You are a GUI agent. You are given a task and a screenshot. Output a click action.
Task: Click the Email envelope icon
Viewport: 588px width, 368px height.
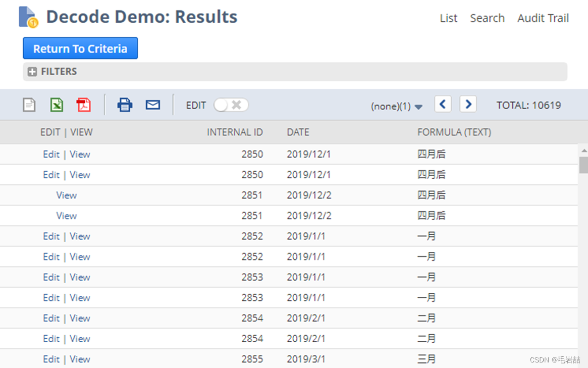click(153, 104)
